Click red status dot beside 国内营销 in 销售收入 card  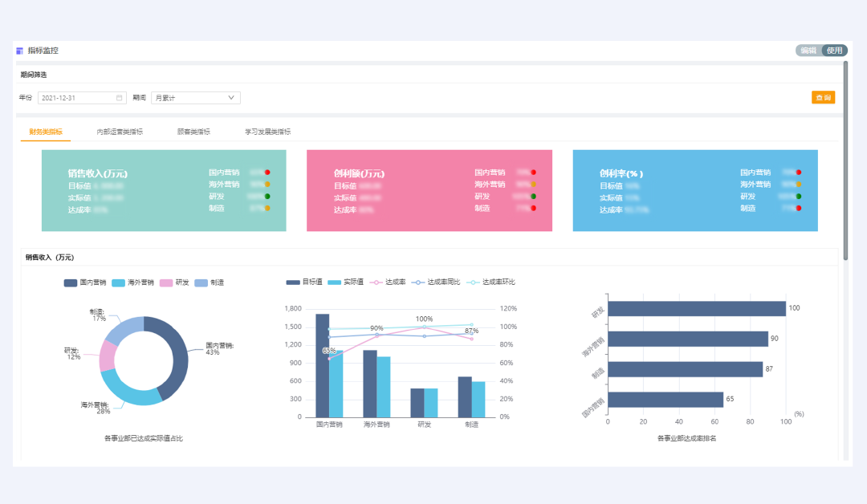click(x=267, y=173)
